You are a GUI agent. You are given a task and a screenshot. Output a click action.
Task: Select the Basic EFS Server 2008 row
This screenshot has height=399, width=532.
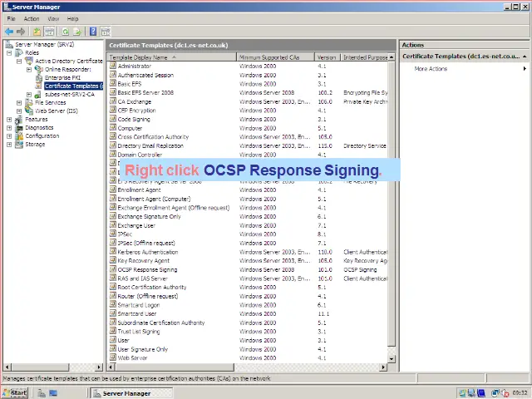248,92
